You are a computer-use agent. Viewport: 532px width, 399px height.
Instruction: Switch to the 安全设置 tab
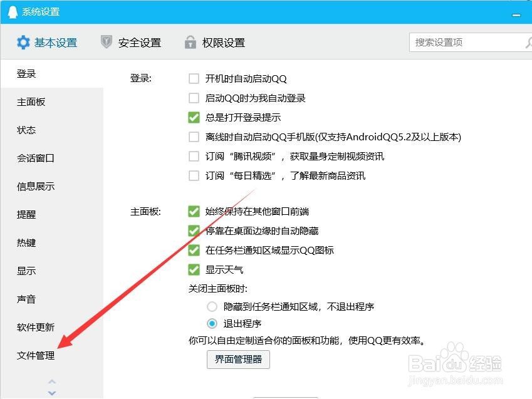click(131, 43)
